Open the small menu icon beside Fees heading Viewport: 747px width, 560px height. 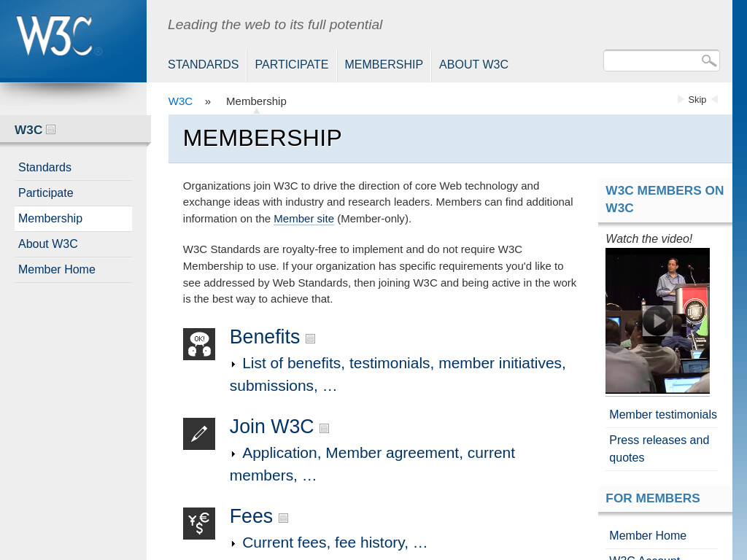283,518
